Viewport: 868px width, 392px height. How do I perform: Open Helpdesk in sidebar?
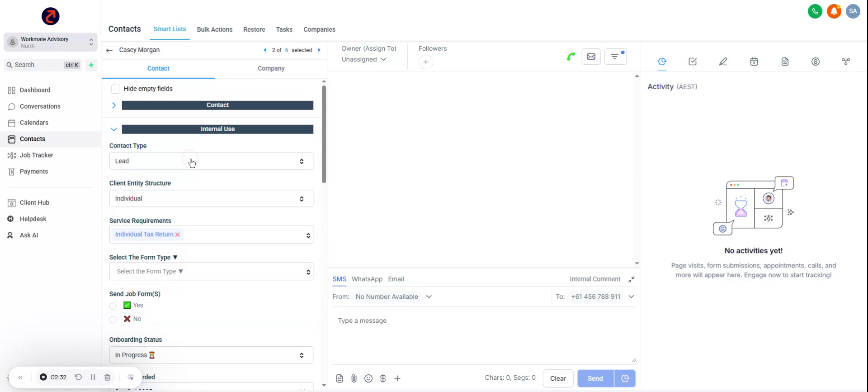click(33, 219)
